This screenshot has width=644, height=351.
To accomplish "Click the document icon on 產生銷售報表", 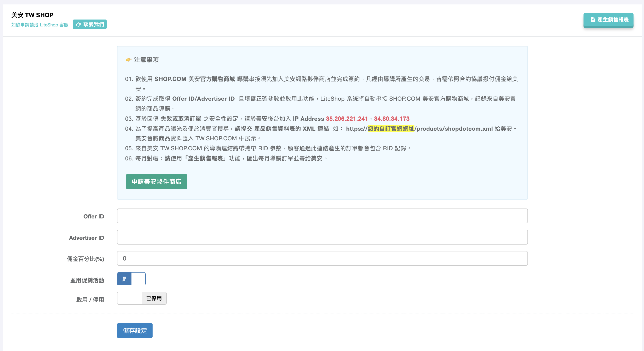I will tap(593, 20).
